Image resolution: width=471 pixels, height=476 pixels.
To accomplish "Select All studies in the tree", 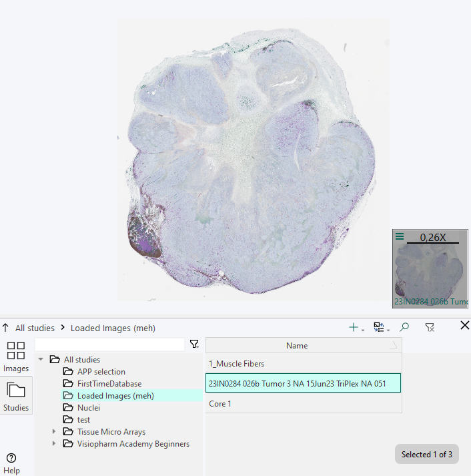I will 82,360.
